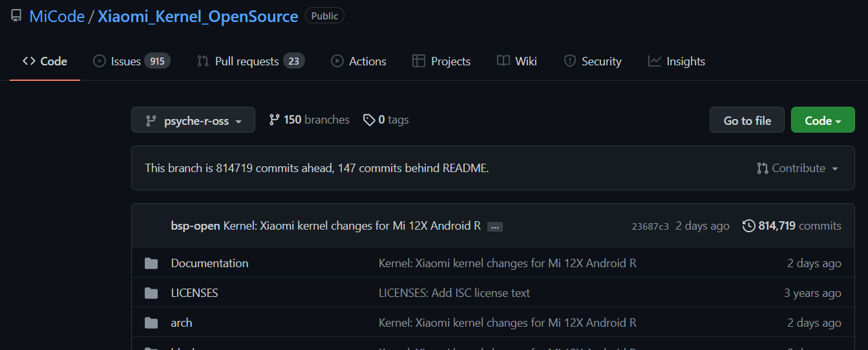
Task: Click the Actions play icon
Action: tap(337, 61)
